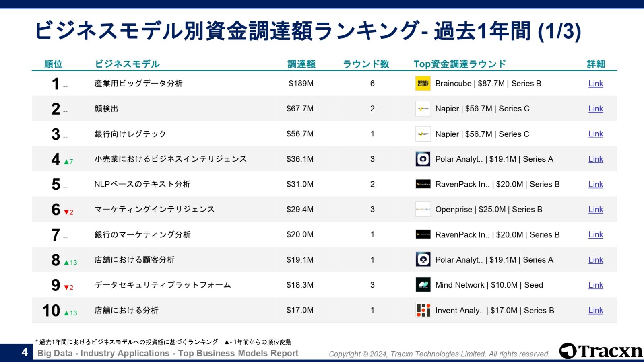Click RavenPack logo in 銀行のマーケティング分析 row
Screen dimensions: 644x362
coord(423,234)
